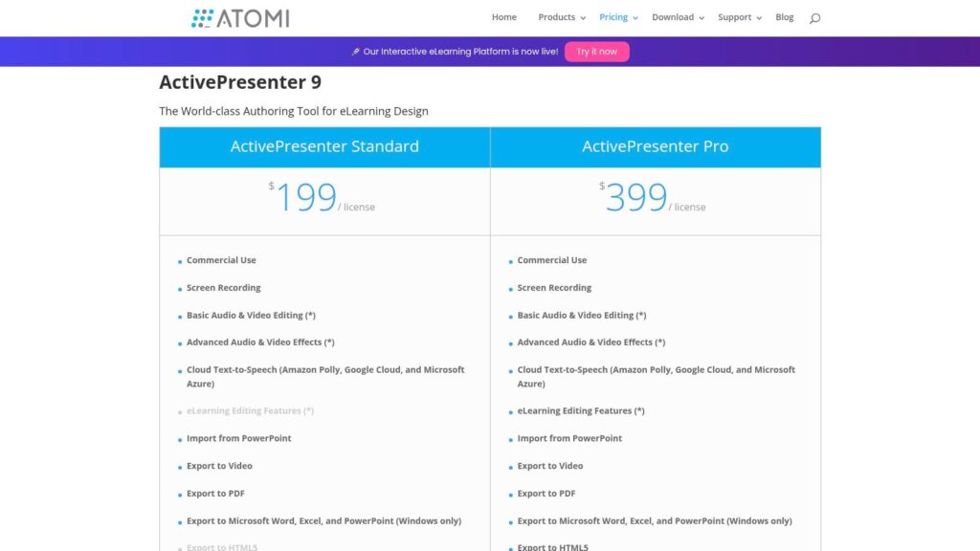The image size is (980, 551).
Task: Click the ActivePresenter 9 heading
Action: (x=240, y=82)
